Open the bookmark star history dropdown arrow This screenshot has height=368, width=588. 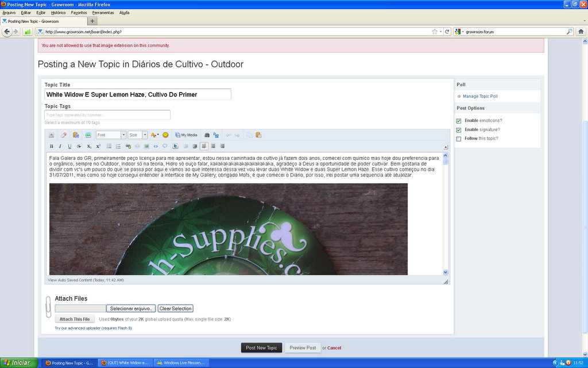[440, 32]
